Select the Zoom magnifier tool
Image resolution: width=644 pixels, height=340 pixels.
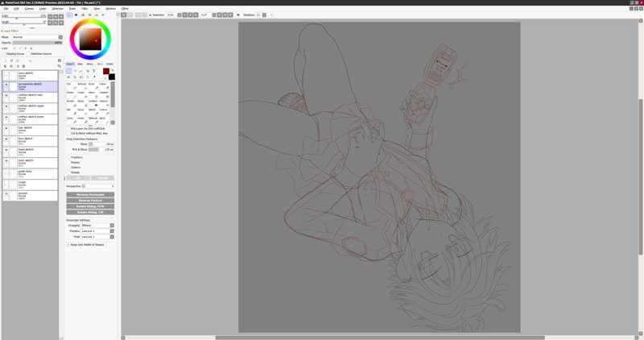[75, 77]
